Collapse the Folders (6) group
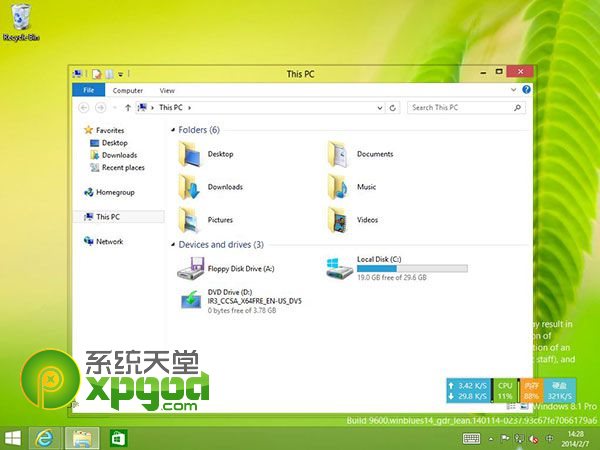The width and height of the screenshot is (600, 450). (x=173, y=130)
